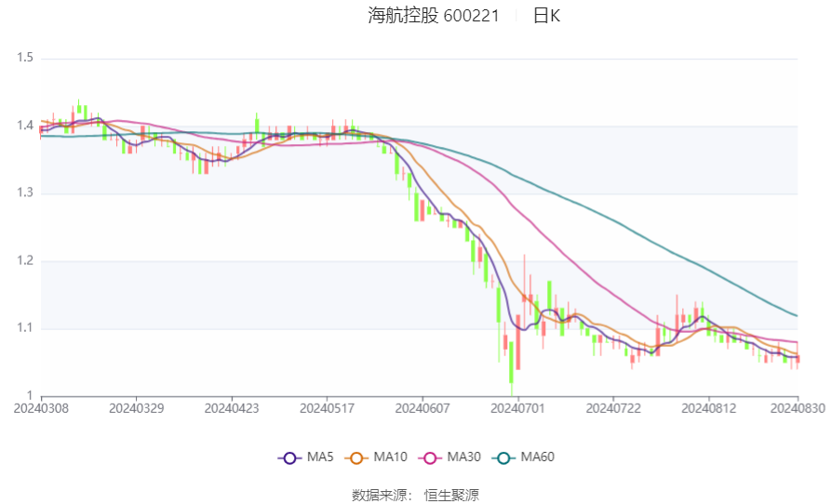Click the data source text 恒生聚源

coord(451,496)
